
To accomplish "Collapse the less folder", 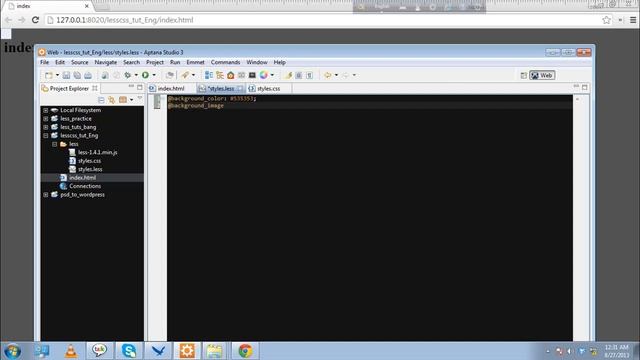I will pyautogui.click(x=54, y=144).
